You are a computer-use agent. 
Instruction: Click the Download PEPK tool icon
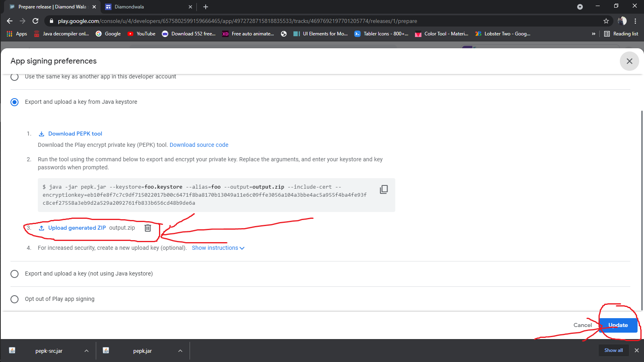coord(41,134)
